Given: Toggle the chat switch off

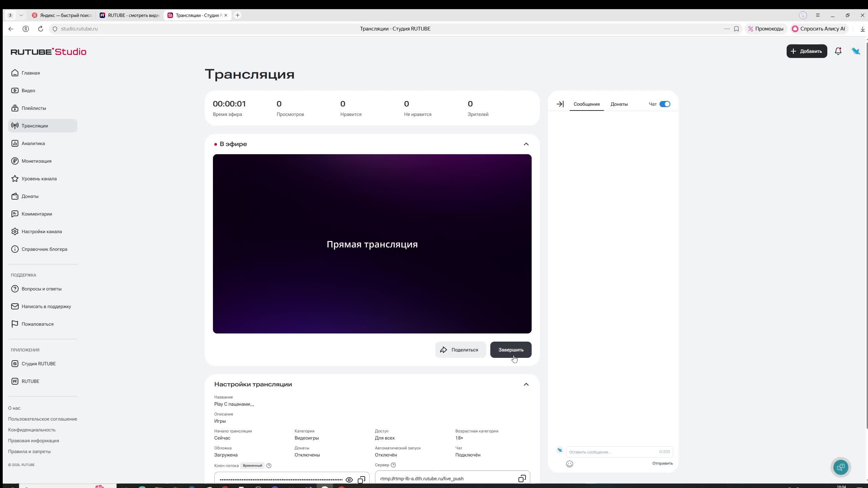Looking at the screenshot, I should click(665, 104).
